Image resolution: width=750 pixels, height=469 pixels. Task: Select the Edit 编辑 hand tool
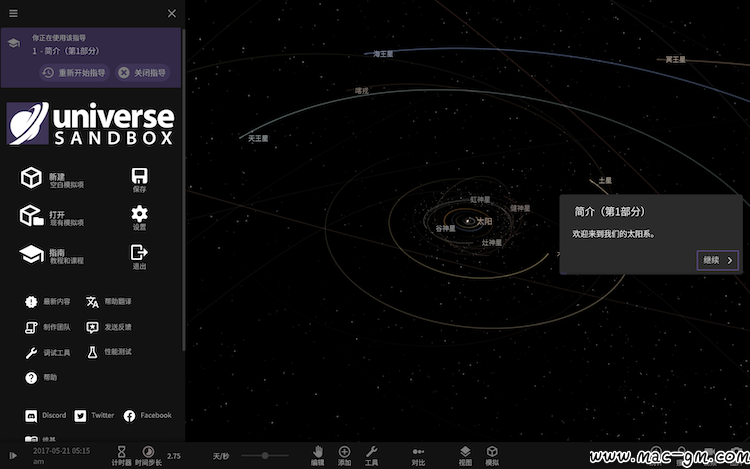[x=318, y=456]
